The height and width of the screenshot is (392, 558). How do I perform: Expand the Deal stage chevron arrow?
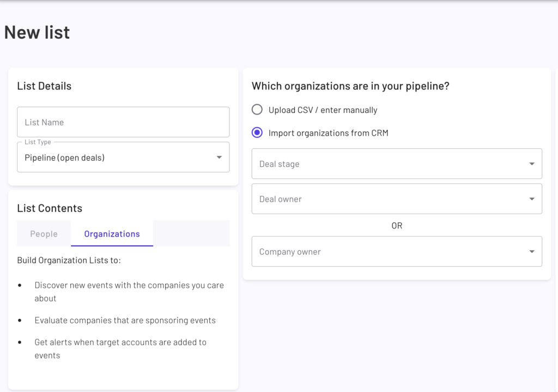(532, 164)
